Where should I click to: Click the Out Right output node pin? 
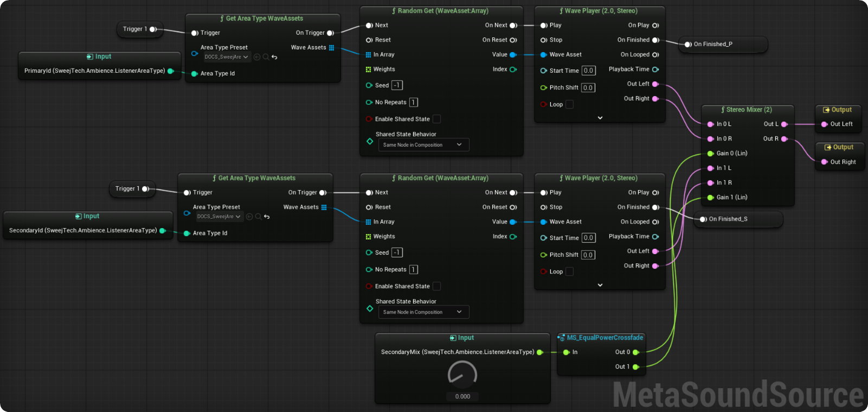[825, 162]
